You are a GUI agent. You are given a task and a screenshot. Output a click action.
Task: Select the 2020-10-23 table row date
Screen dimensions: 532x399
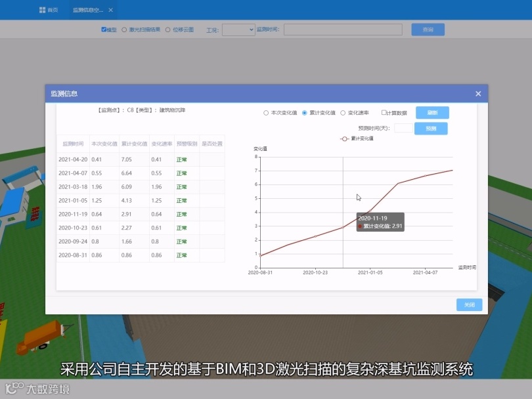point(73,228)
